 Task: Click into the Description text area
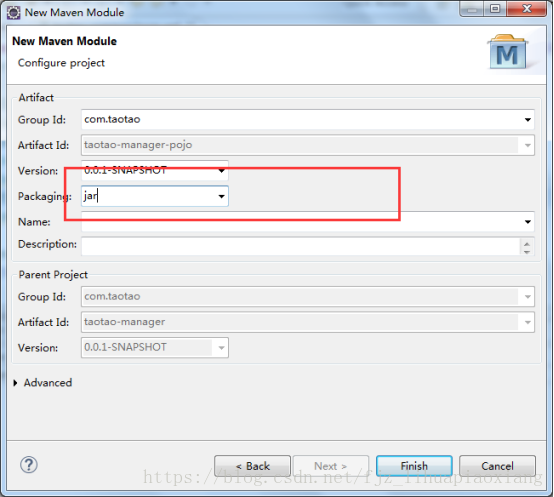300,246
